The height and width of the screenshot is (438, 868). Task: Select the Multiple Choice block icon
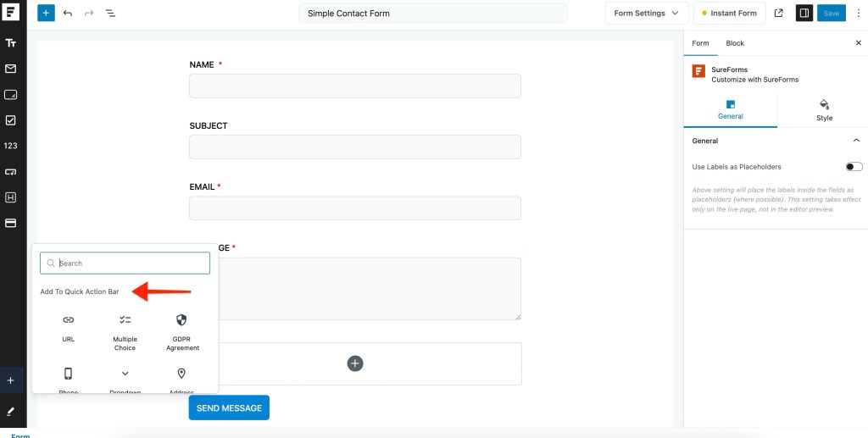coord(125,319)
